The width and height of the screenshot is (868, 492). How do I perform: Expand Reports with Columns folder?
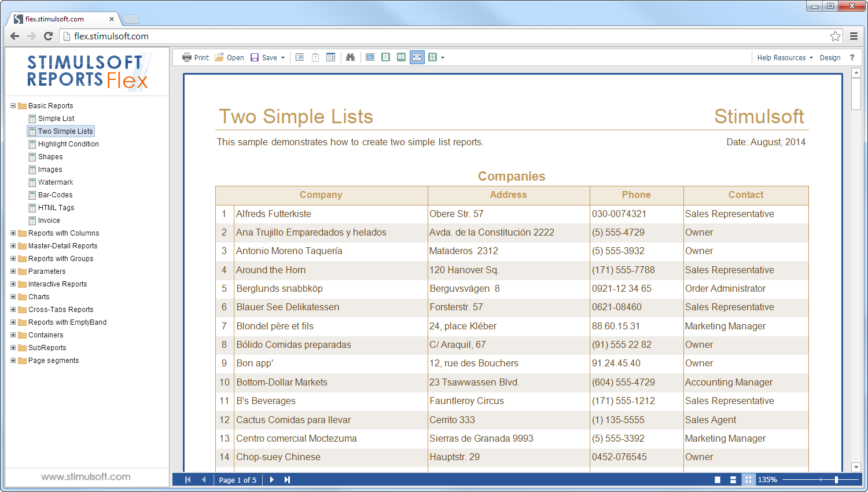coord(13,233)
